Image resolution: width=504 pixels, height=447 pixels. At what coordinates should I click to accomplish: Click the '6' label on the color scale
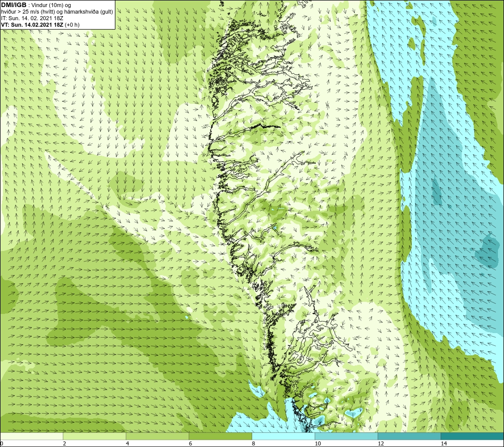tap(191, 444)
